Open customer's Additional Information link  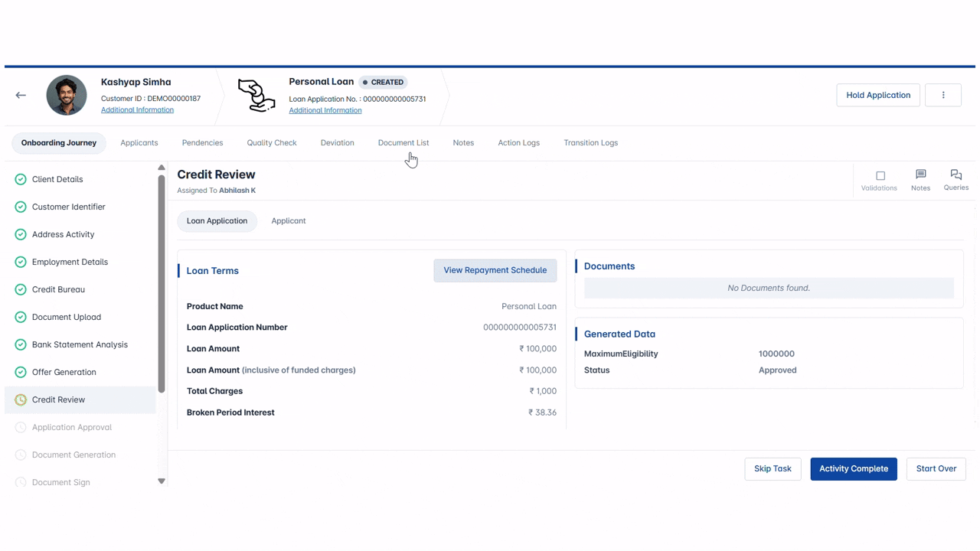coord(137,109)
